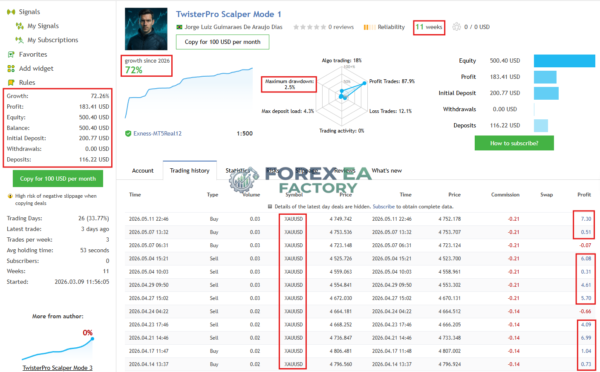Viewport: 600px width, 372px height.
Task: Click the Equity blue bar
Action: point(564,61)
